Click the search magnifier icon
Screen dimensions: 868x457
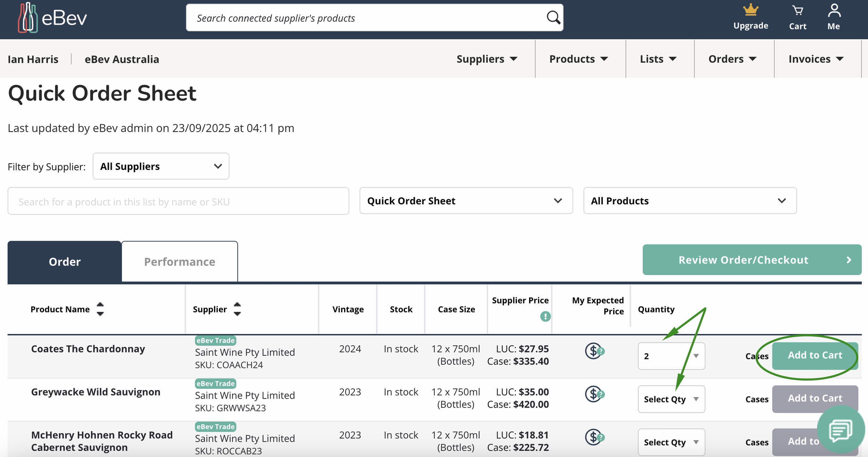pyautogui.click(x=553, y=17)
